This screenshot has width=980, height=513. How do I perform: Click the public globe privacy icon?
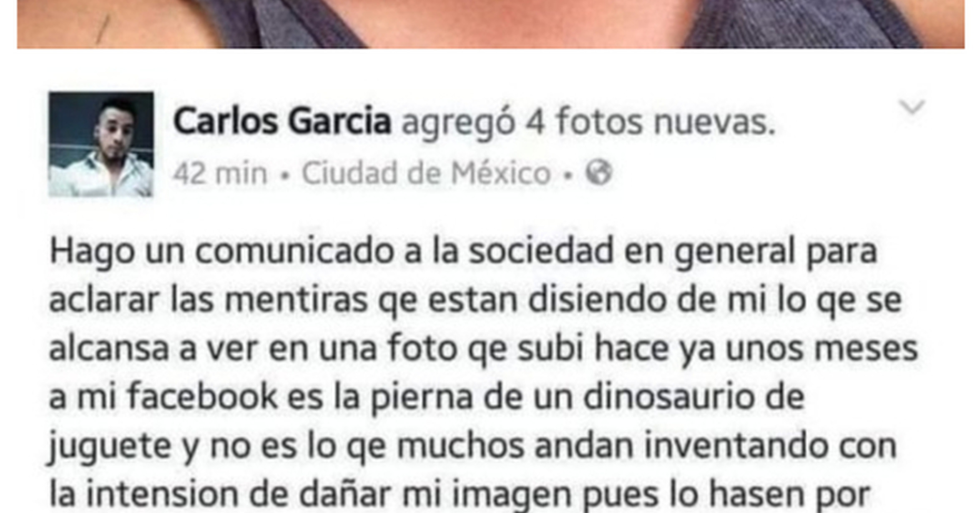click(x=599, y=172)
